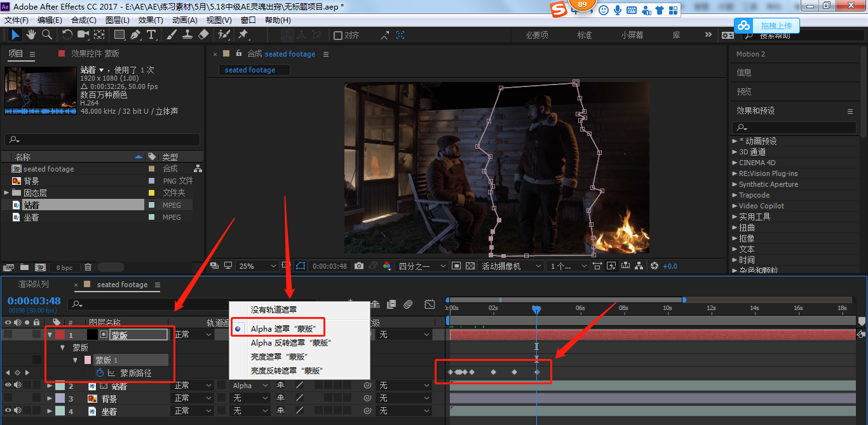868x425 pixels.
Task: Select the Hand tool
Action: tap(31, 34)
